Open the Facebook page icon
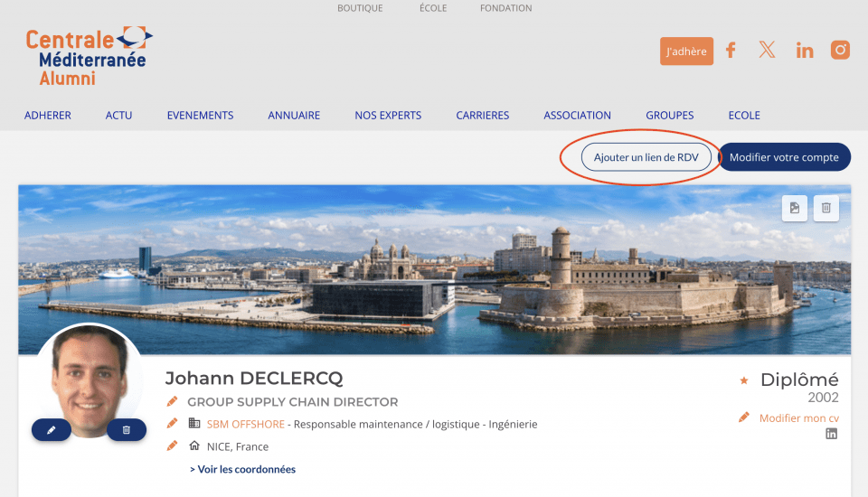 pos(731,51)
